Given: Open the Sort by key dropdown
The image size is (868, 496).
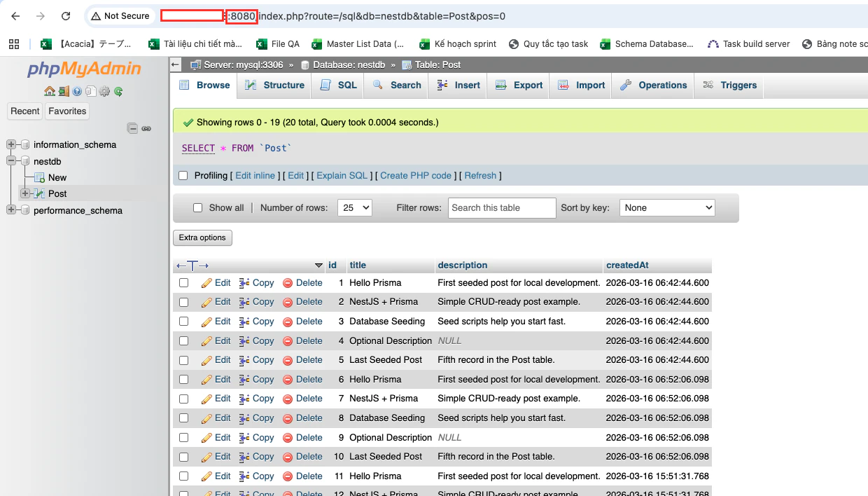Looking at the screenshot, I should (667, 208).
